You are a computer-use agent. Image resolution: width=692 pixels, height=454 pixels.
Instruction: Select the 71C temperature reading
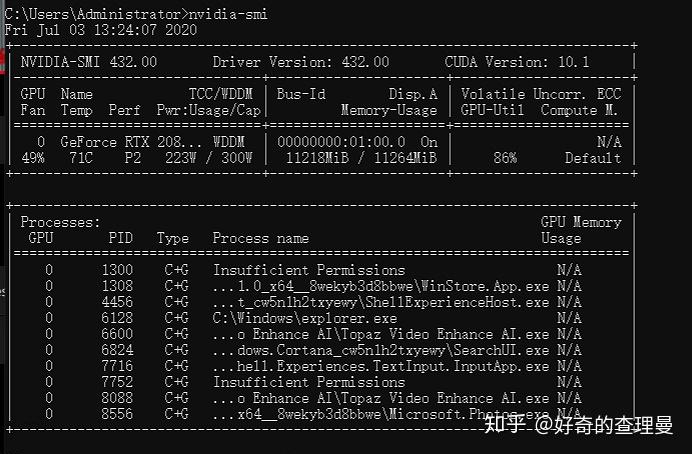point(81,158)
